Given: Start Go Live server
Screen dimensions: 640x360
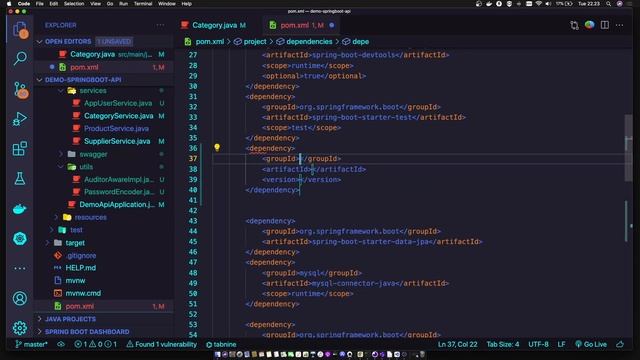Looking at the screenshot, I should coord(591,344).
